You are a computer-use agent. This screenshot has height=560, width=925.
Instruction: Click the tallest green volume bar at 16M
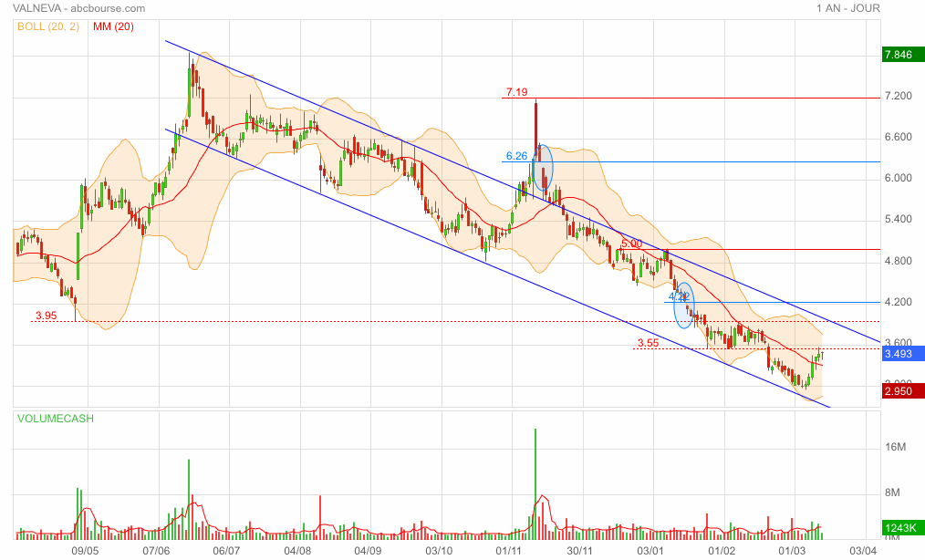pyautogui.click(x=535, y=484)
